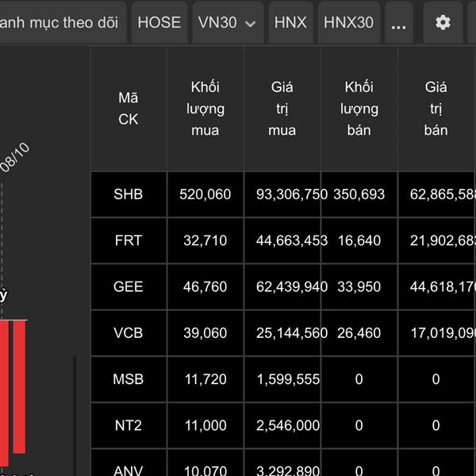Click VCB buy value 25,144,560
Image resolution: width=476 pixels, height=476 pixels.
click(292, 333)
